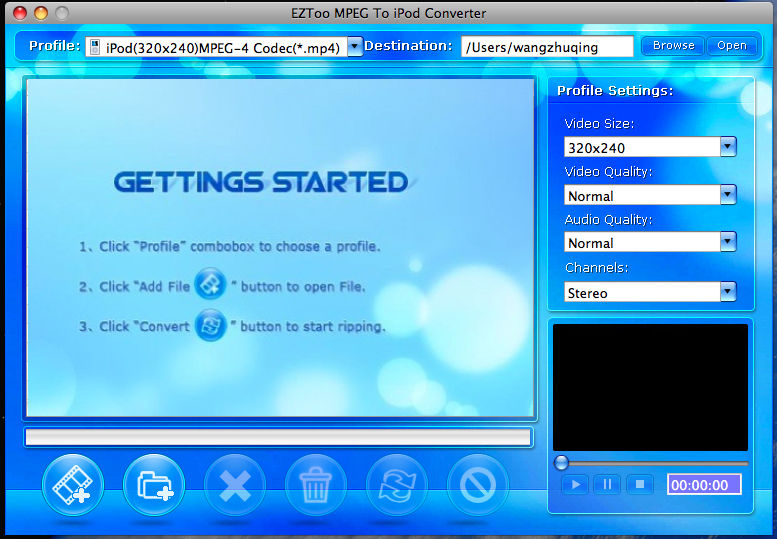Open the Audio Quality dropdown

point(650,242)
